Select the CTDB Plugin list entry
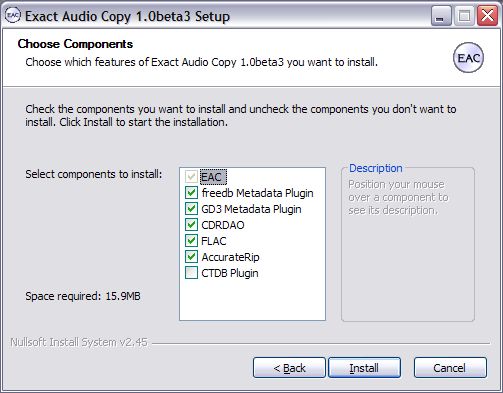 pyautogui.click(x=230, y=273)
